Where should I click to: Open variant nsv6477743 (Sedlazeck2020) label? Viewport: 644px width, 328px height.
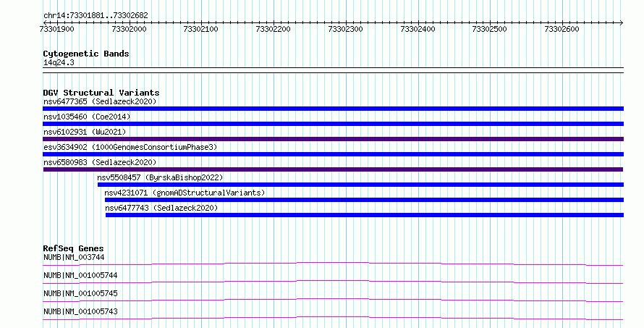(161, 208)
